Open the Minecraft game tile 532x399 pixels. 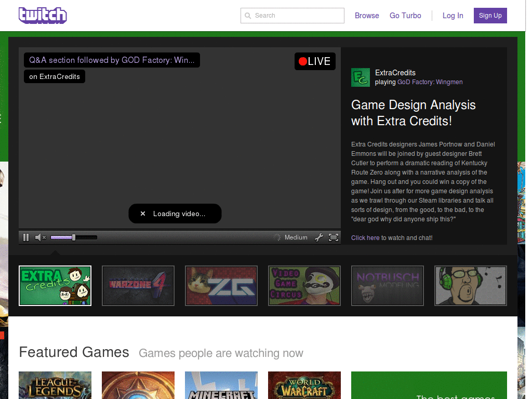coord(221,385)
